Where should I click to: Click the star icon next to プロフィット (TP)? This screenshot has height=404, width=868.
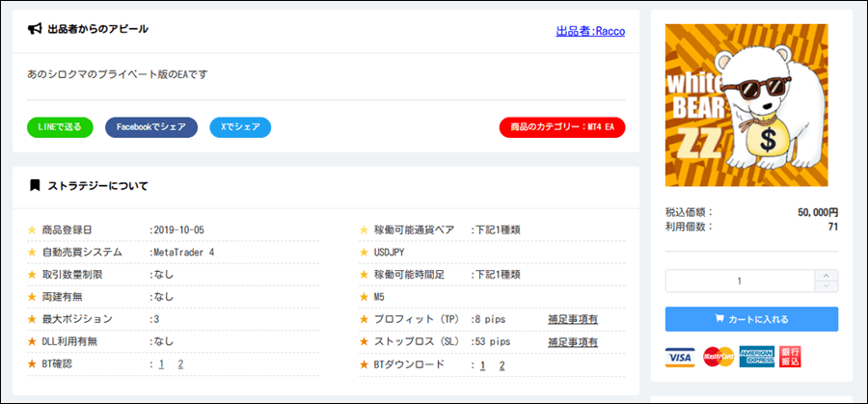click(x=364, y=319)
